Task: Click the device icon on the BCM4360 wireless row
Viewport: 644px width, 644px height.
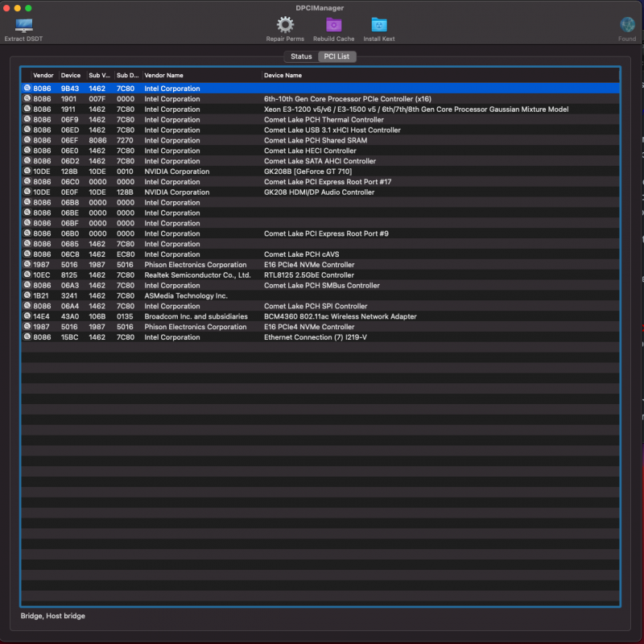Action: tap(28, 316)
